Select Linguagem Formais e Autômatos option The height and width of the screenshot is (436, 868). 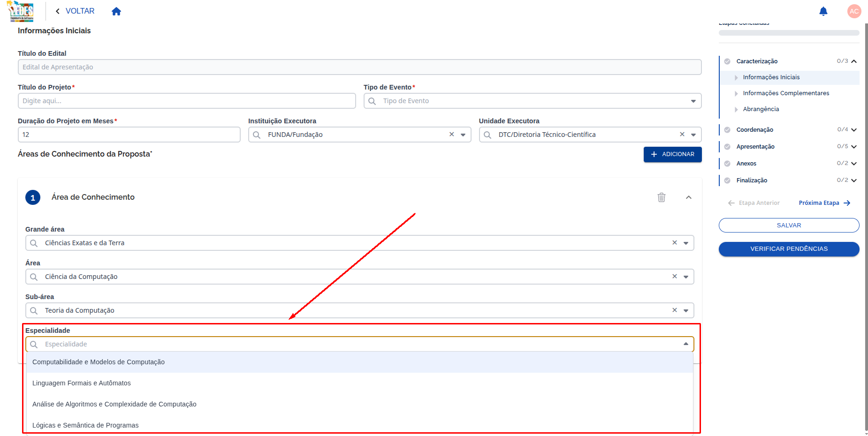(360, 383)
